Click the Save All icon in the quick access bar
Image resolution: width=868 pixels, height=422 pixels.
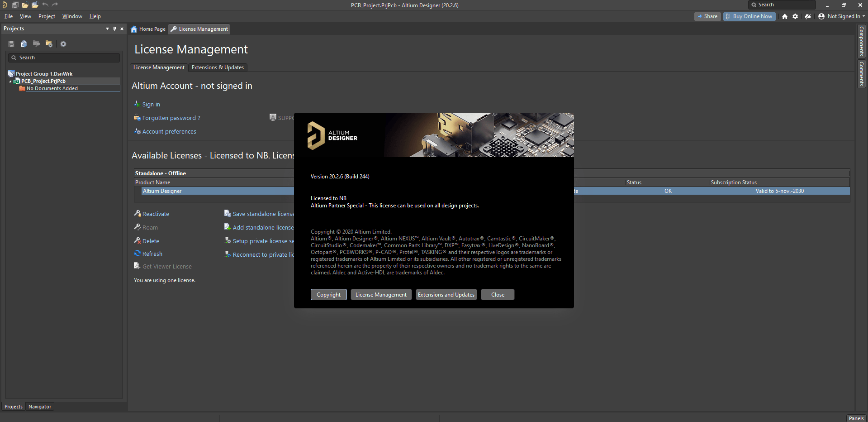point(15,5)
